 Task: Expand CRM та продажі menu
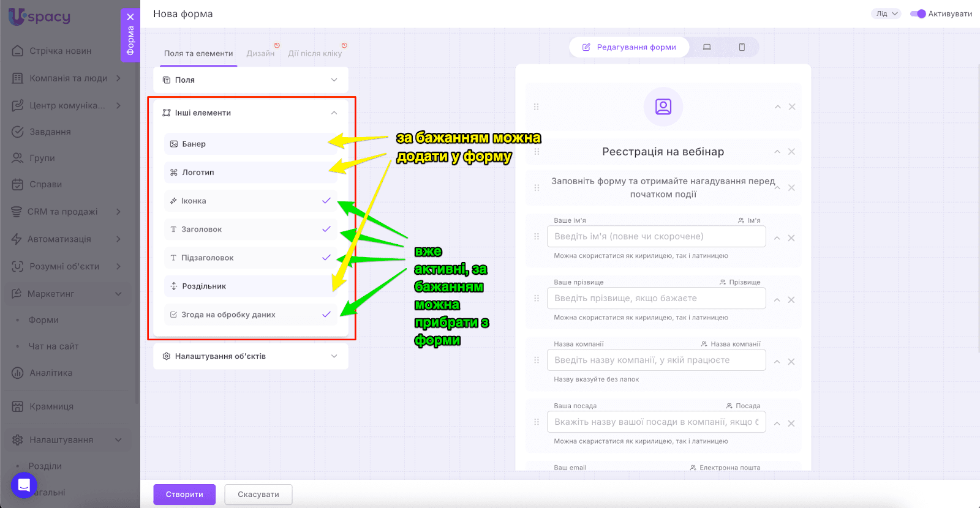pyautogui.click(x=118, y=212)
